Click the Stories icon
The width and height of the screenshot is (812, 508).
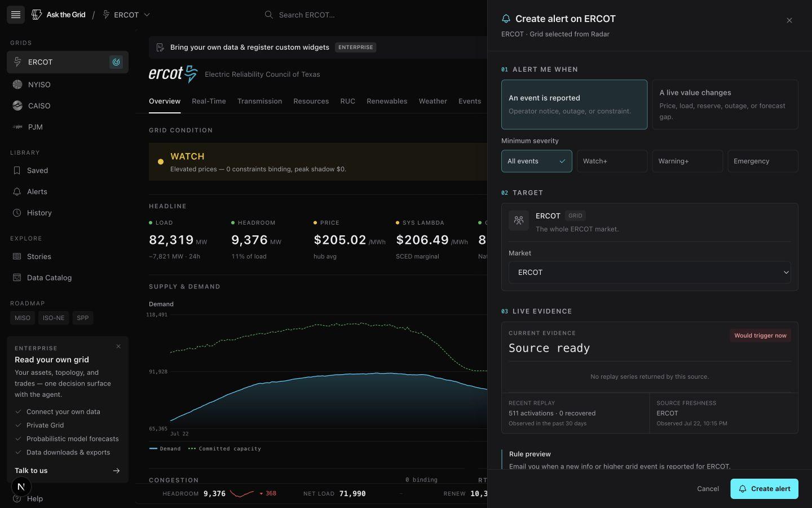(17, 256)
